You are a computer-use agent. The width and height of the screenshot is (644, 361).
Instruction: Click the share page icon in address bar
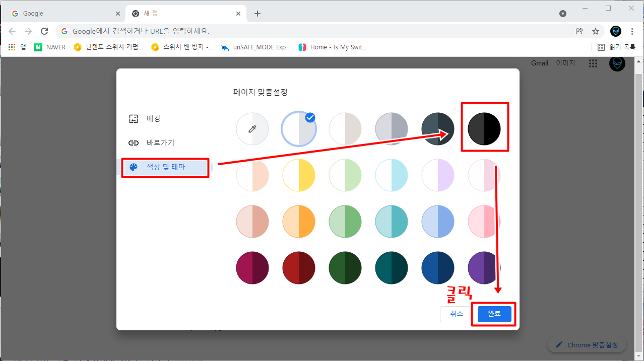click(579, 31)
